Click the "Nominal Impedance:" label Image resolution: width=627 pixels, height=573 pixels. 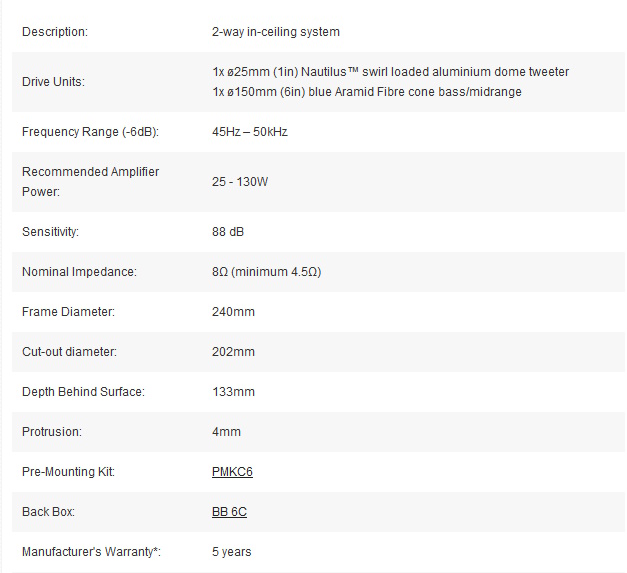(79, 272)
